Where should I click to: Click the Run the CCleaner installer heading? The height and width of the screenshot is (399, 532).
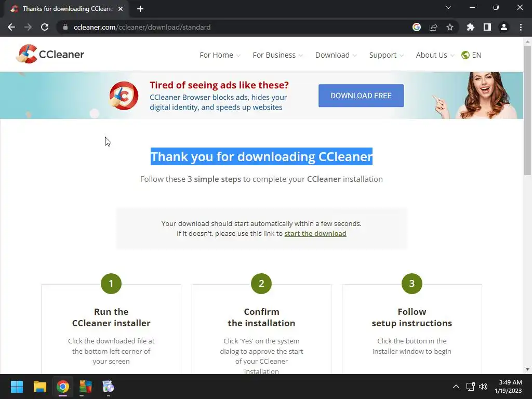111,317
